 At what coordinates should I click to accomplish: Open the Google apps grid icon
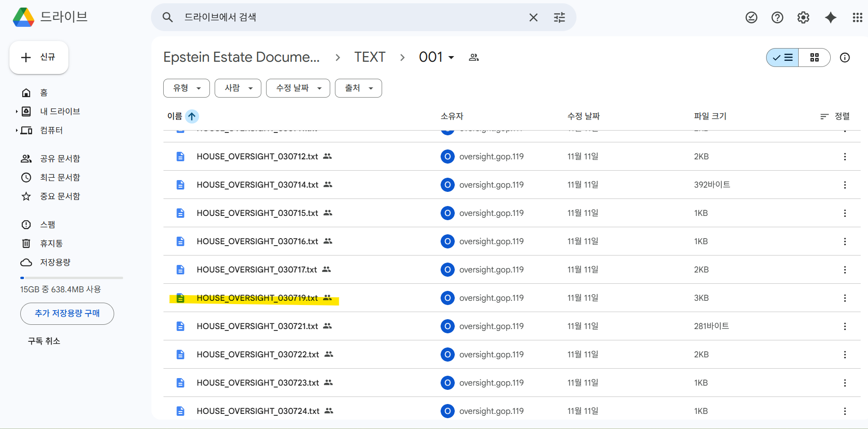[858, 17]
